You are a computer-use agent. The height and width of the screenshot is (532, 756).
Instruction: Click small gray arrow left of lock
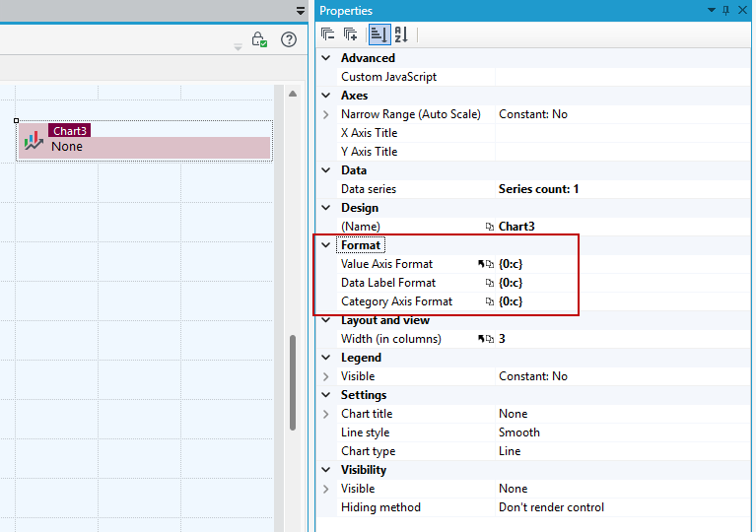pos(238,47)
